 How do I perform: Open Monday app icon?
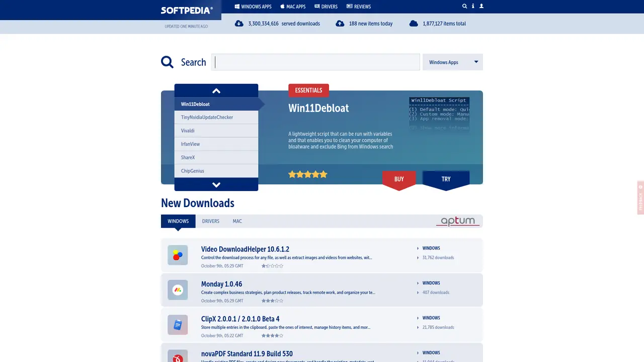tap(178, 290)
